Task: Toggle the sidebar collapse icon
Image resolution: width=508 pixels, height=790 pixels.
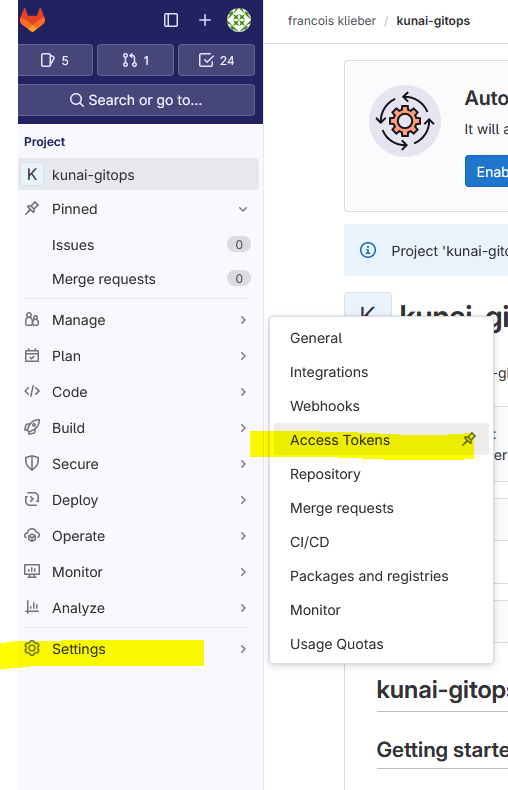Action: [171, 20]
